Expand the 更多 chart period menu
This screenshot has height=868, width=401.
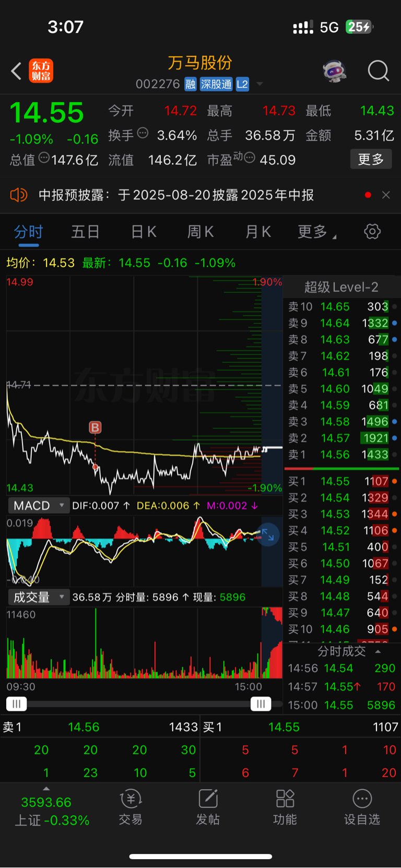316,232
